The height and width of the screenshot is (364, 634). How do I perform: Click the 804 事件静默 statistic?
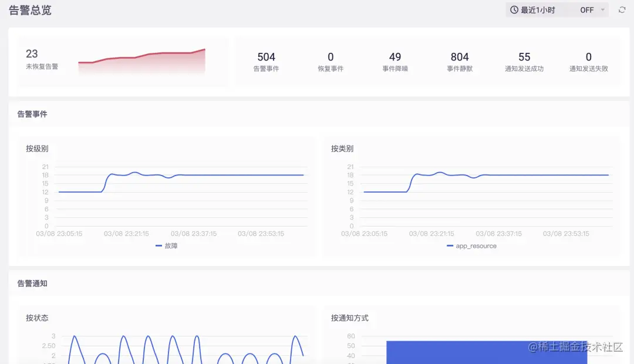pos(459,62)
